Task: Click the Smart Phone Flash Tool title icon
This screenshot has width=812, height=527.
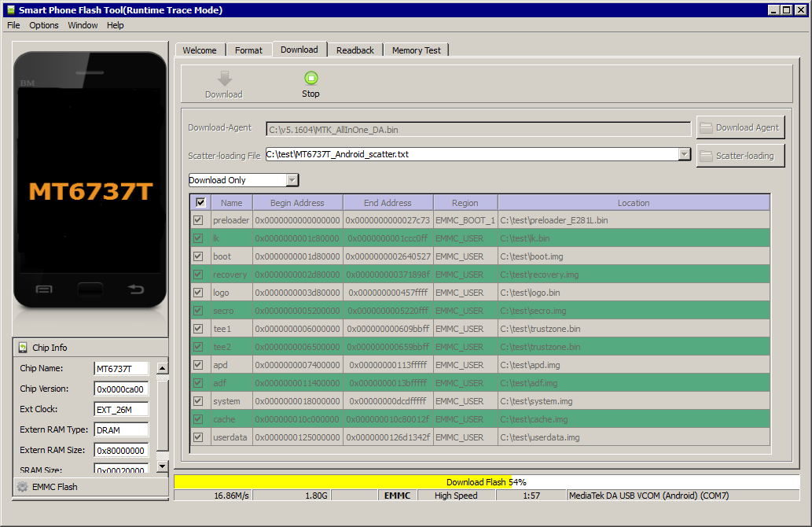Action: click(x=10, y=10)
